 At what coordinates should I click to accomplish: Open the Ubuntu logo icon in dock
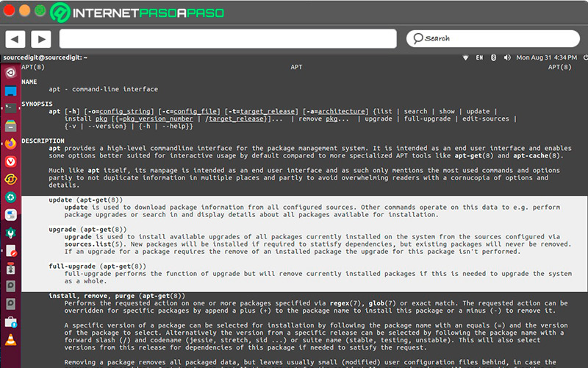point(10,74)
